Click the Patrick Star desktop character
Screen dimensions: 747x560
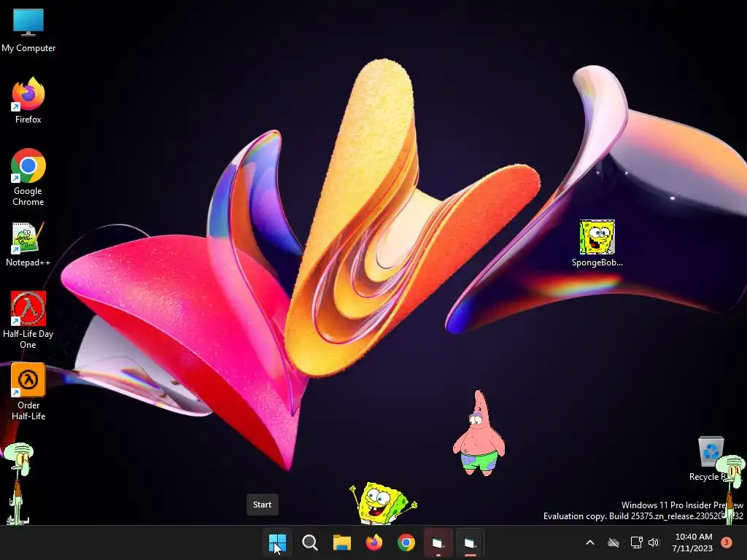click(479, 433)
